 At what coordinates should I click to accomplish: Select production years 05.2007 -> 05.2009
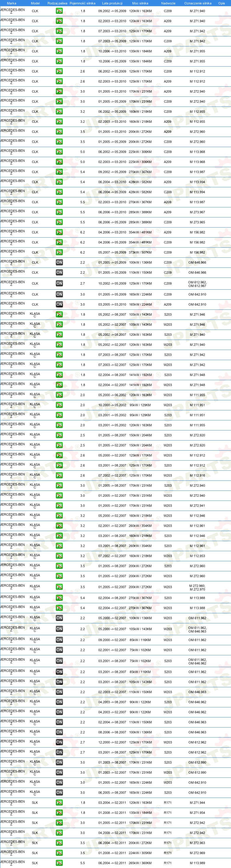click(112, 252)
